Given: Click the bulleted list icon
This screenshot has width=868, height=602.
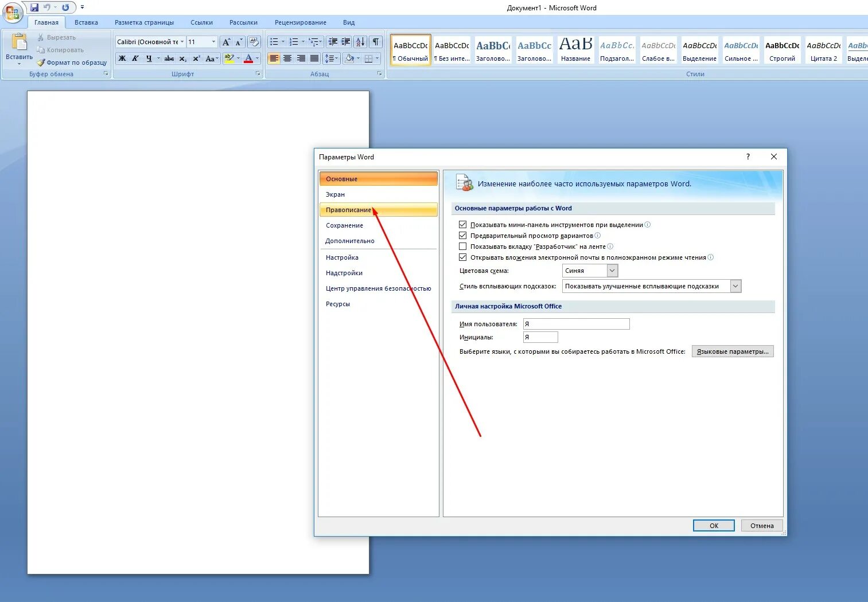Looking at the screenshot, I should 274,42.
